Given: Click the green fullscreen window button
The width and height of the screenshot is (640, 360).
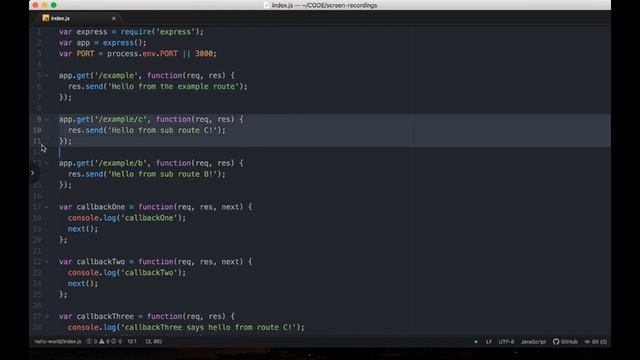Looking at the screenshot, I should pyautogui.click(x=53, y=5).
